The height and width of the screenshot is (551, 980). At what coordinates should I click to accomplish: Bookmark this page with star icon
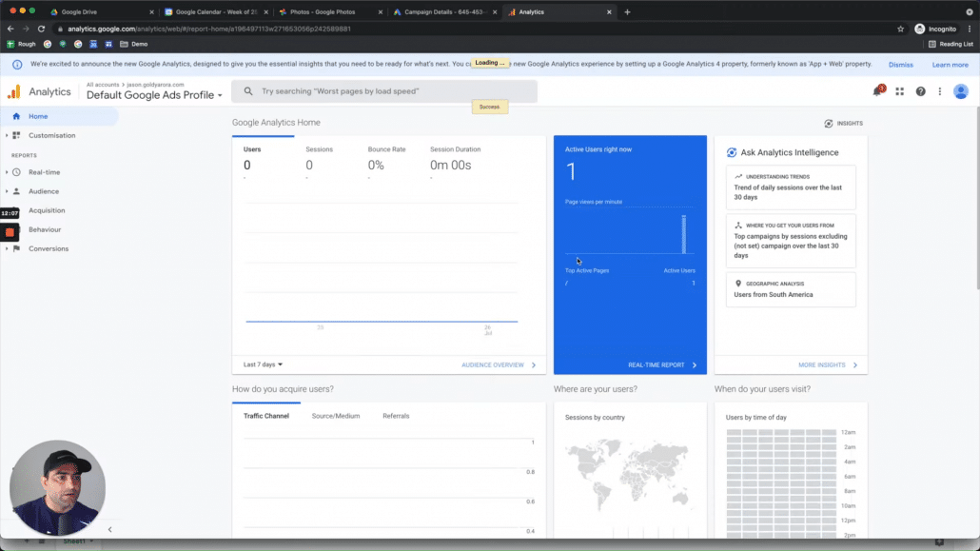pos(900,29)
